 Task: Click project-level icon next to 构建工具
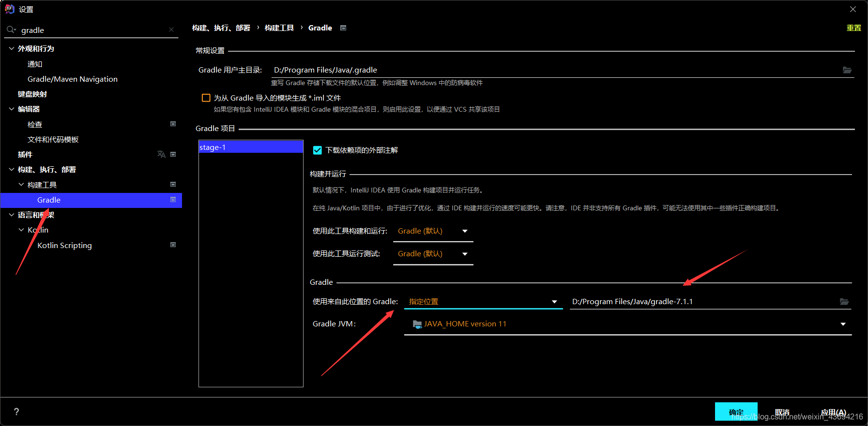pos(173,185)
